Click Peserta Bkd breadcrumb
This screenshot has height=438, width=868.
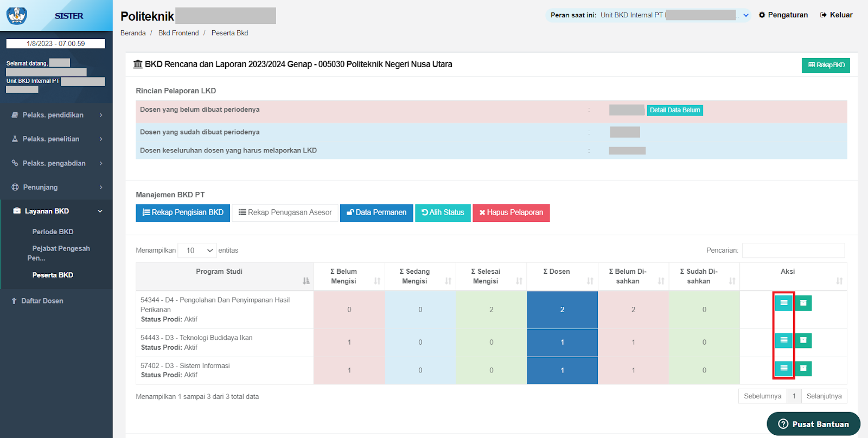[230, 33]
